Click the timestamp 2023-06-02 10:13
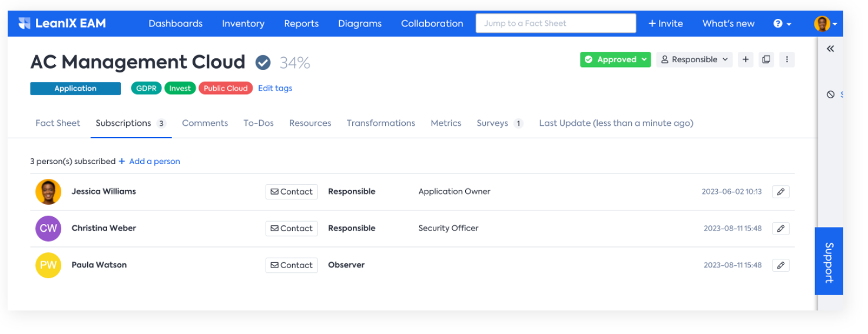 731,192
